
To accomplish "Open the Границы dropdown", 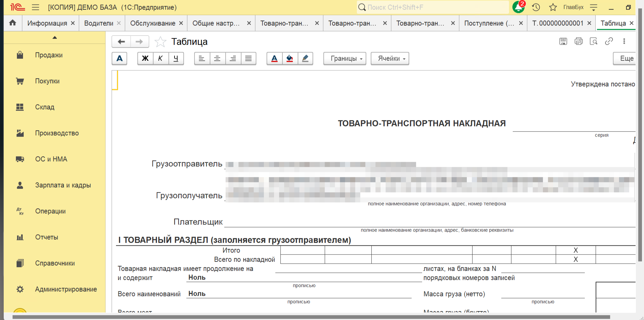I will click(345, 58).
